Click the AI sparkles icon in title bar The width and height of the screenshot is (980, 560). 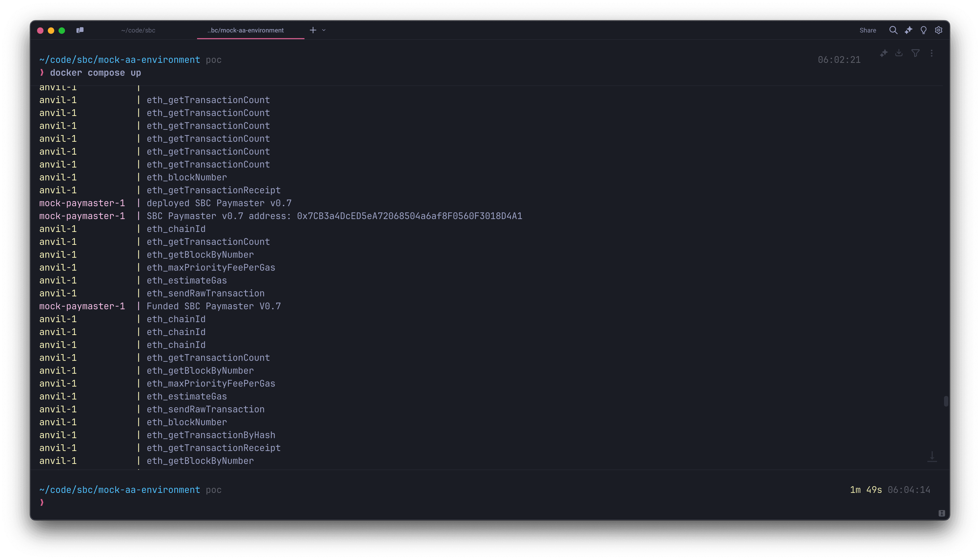coord(909,30)
